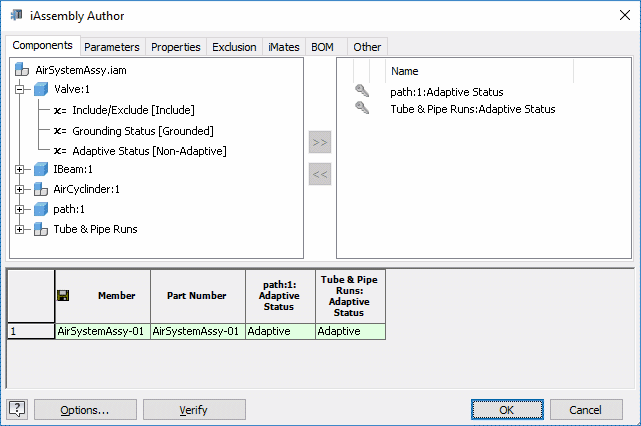Select Include/Exclude [Include] in the tree
This screenshot has height=426, width=641.
133,110
